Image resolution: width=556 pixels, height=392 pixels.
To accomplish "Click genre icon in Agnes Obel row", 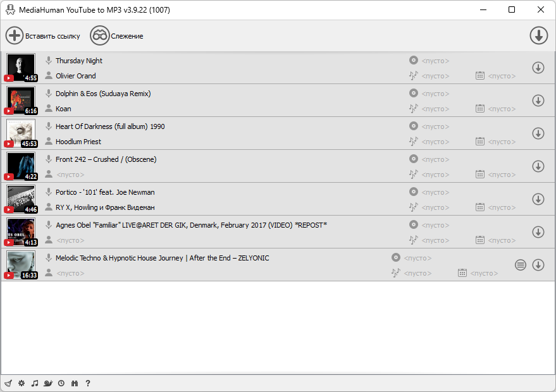I will [414, 240].
